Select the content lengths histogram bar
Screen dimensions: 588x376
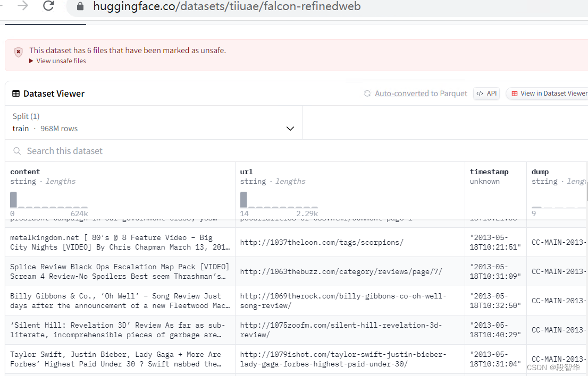pos(13,200)
